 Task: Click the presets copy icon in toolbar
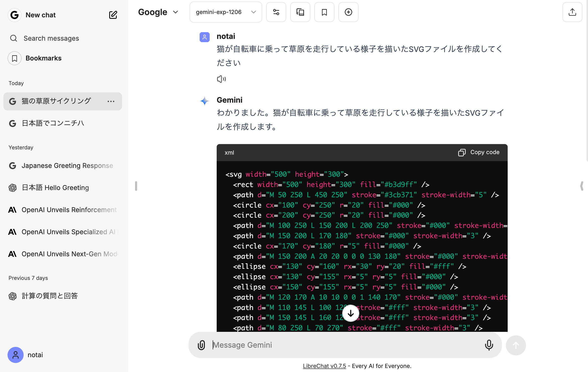(x=300, y=12)
